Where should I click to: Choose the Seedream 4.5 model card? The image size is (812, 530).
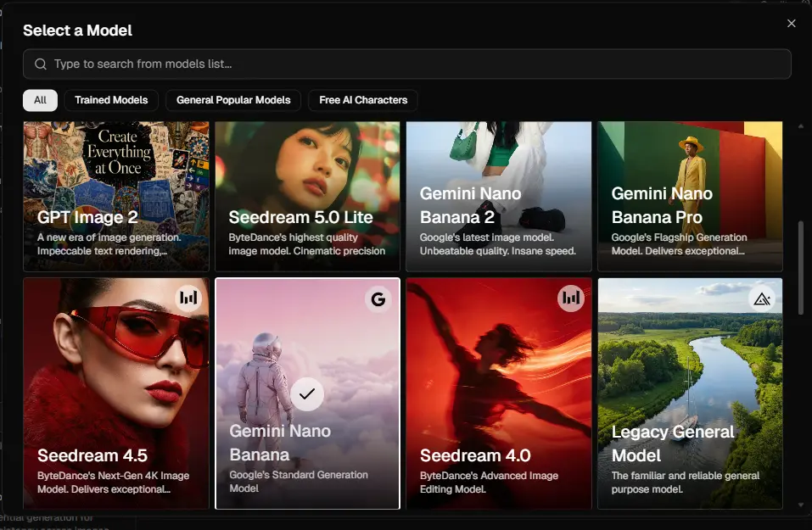point(116,393)
